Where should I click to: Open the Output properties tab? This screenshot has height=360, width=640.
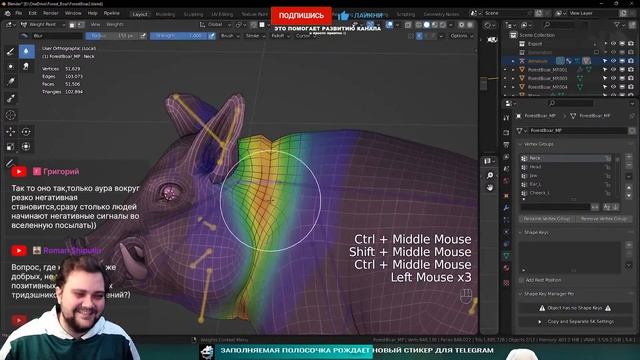click(x=507, y=145)
